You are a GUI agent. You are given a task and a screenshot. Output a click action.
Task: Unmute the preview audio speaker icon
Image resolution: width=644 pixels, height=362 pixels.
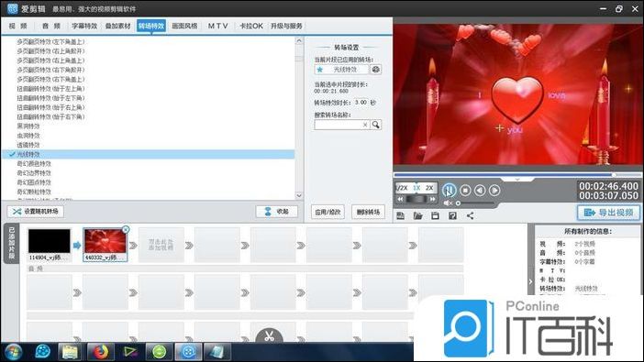tap(448, 203)
